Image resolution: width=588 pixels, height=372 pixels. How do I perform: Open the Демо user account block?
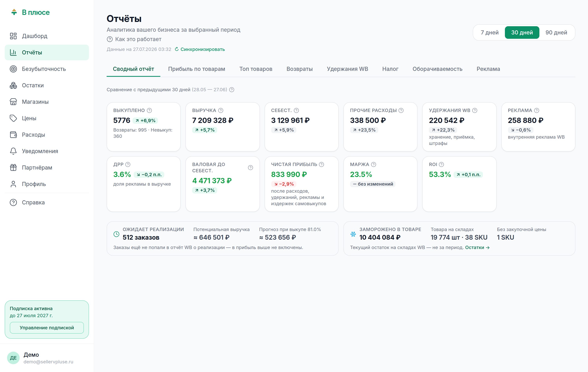[40, 358]
